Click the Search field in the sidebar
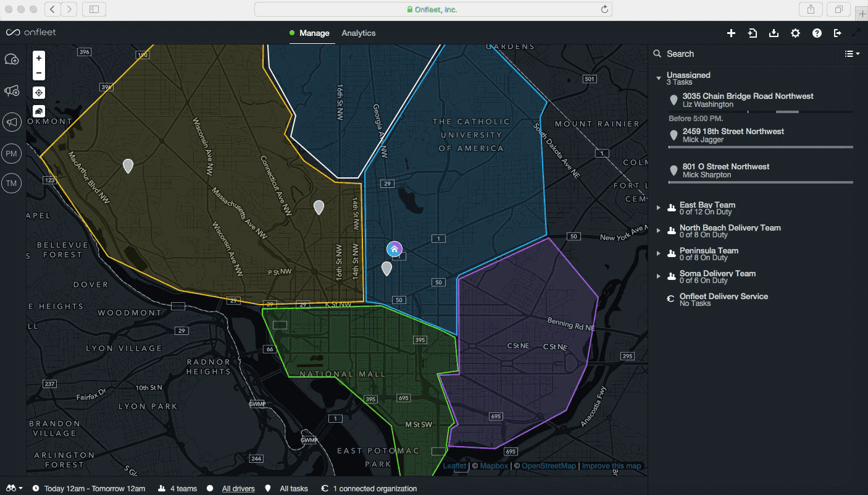Image resolution: width=868 pixels, height=495 pixels. 741,54
